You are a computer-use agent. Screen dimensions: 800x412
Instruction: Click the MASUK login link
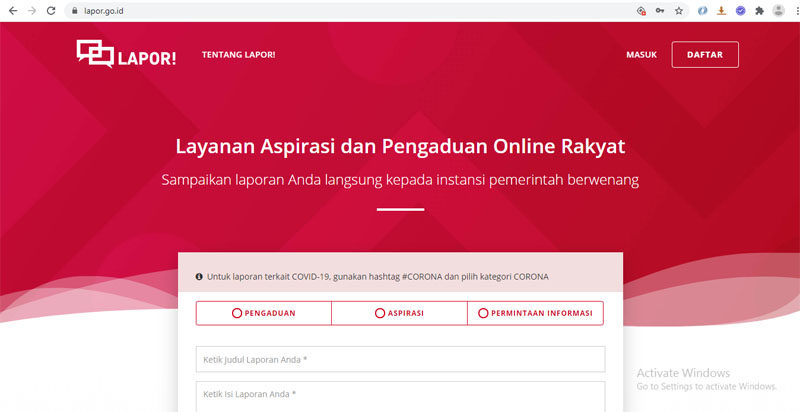[x=641, y=55]
